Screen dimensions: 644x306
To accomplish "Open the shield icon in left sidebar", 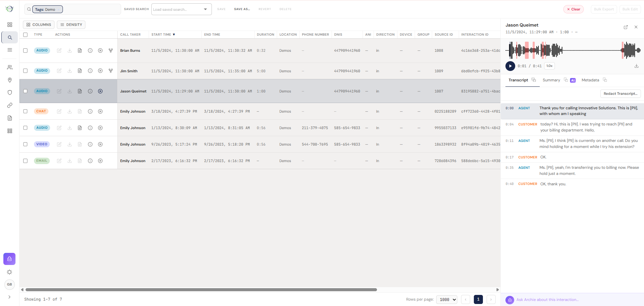I will click(10, 92).
